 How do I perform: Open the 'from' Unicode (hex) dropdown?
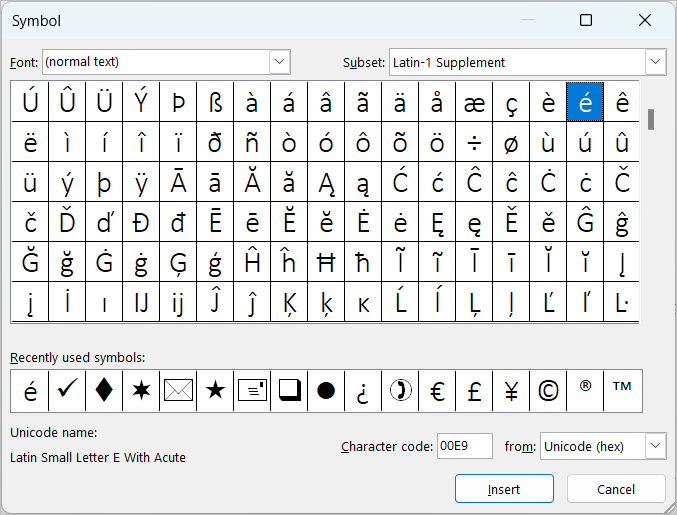pyautogui.click(x=655, y=445)
